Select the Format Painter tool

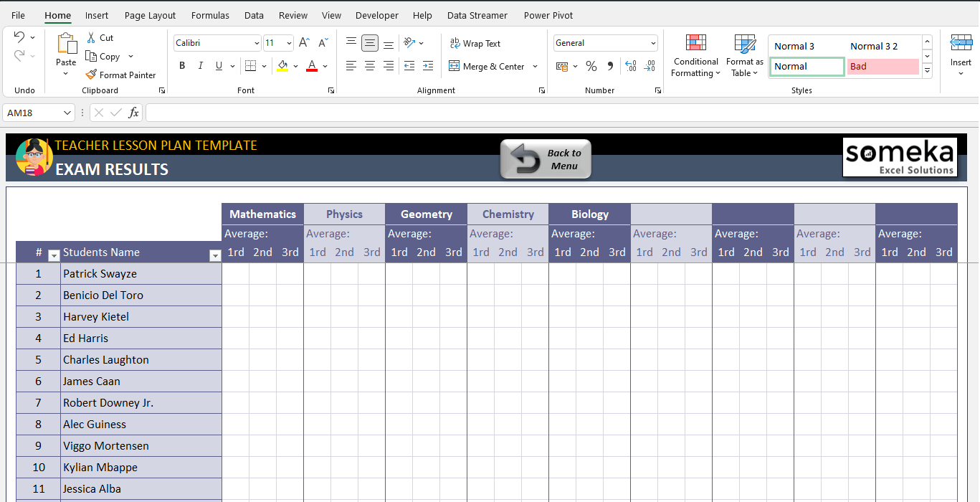120,75
